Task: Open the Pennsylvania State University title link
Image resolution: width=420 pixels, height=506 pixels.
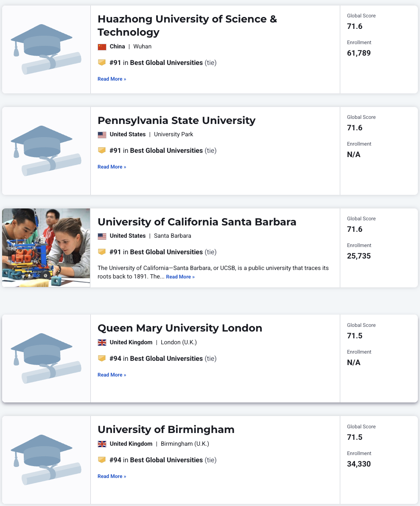Action: tap(176, 121)
